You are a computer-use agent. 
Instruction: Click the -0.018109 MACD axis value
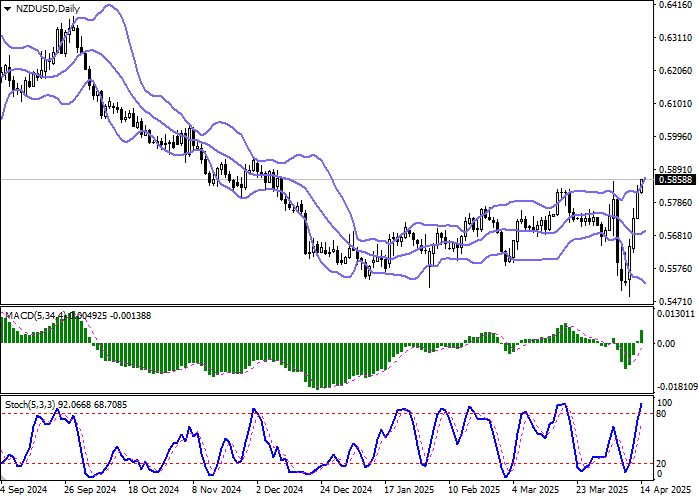(x=677, y=385)
